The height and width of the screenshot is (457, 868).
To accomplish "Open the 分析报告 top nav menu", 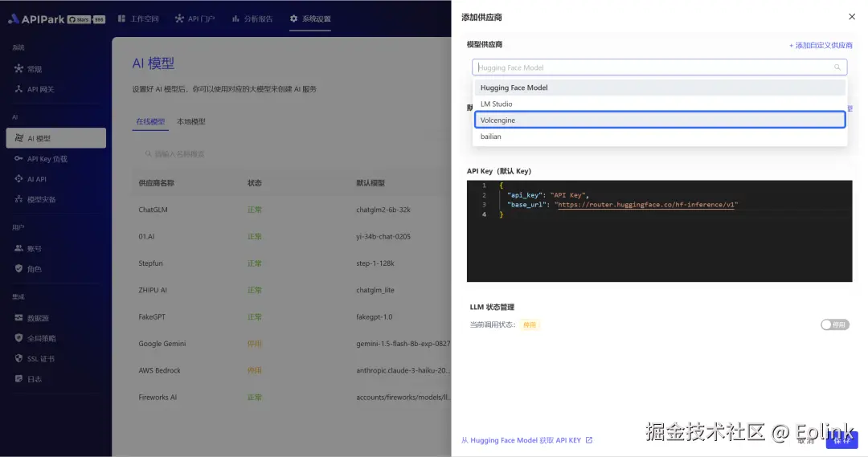I will (x=252, y=18).
